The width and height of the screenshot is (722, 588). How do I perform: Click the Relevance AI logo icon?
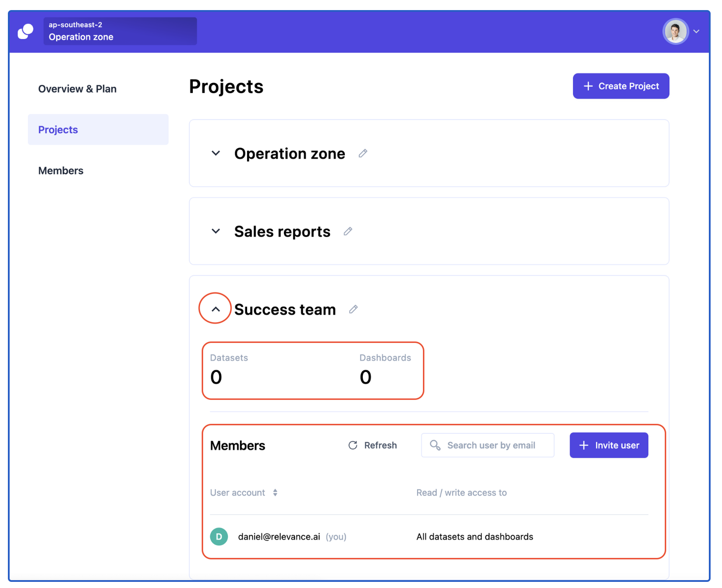coord(25,32)
